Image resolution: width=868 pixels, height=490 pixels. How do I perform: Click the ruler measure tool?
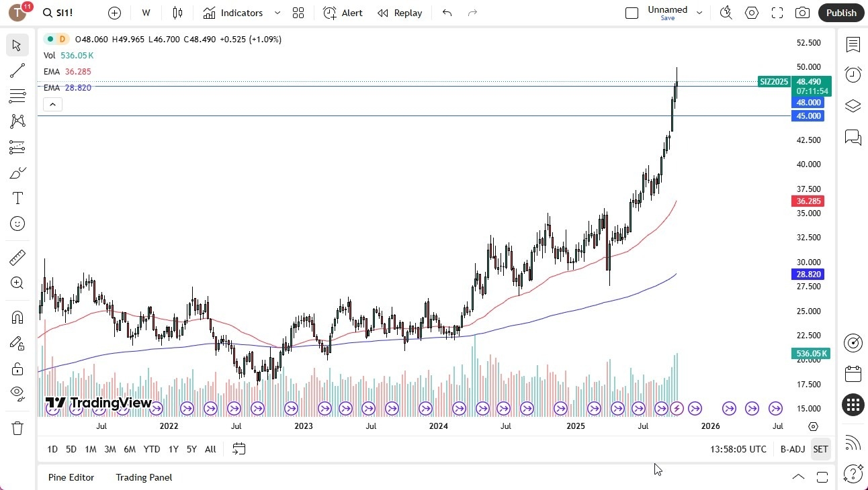coord(17,258)
